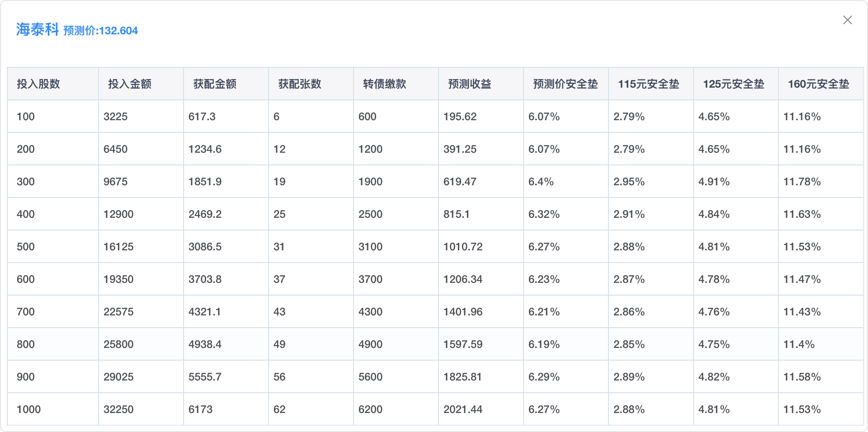This screenshot has height=432, width=868.
Task: Click the 预测价安全垫 column header
Action: (x=566, y=84)
